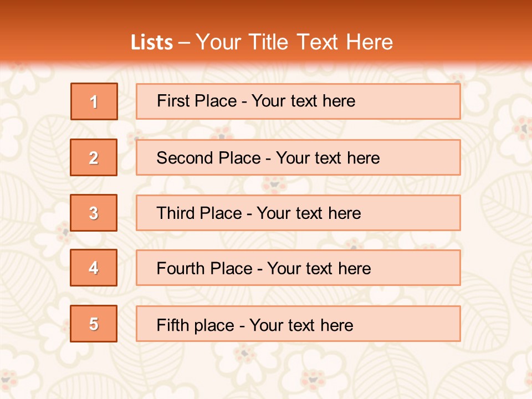Click the number 1 box
This screenshot has width=532, height=399.
coord(94,101)
